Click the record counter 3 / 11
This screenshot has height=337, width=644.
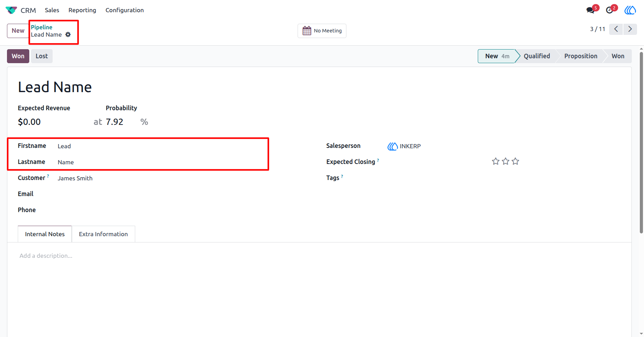point(597,29)
